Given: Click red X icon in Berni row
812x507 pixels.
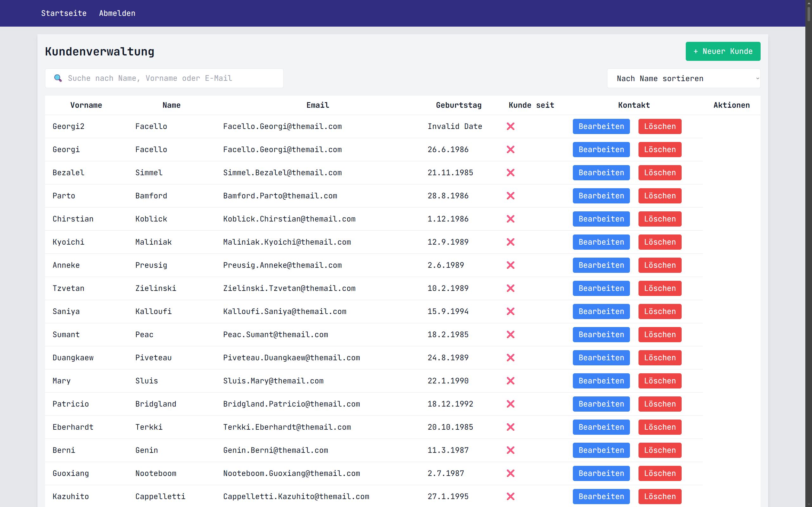Looking at the screenshot, I should (510, 450).
